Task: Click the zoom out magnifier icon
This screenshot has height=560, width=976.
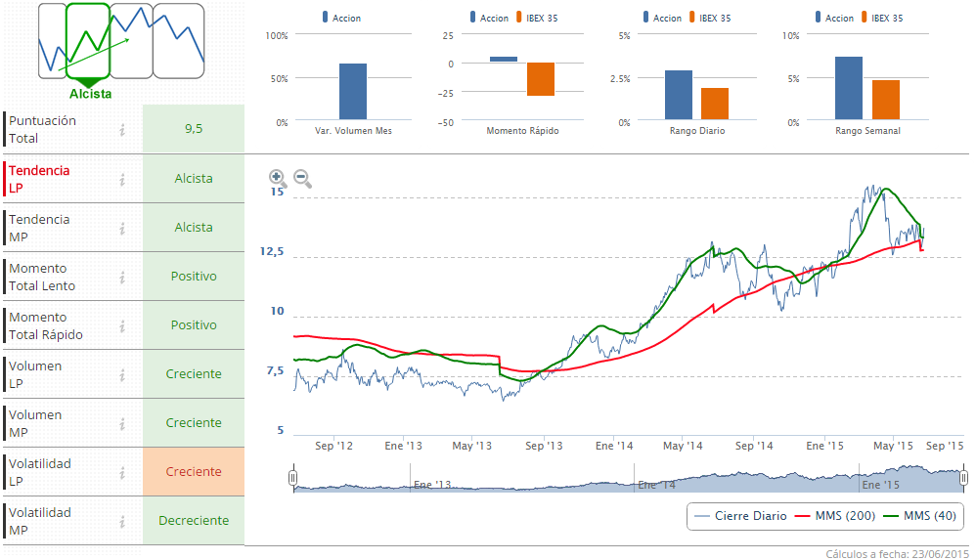Action: coord(302,178)
